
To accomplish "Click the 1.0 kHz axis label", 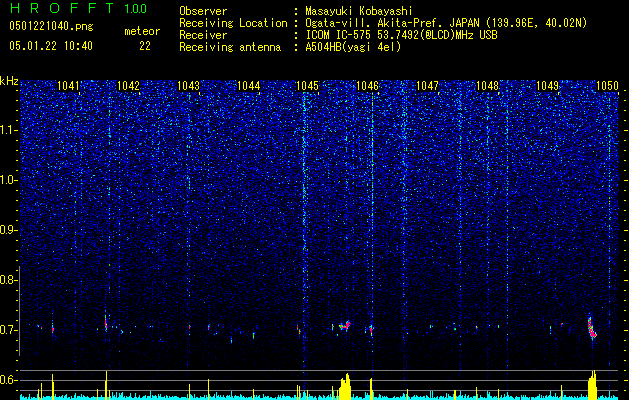I will [x=9, y=180].
